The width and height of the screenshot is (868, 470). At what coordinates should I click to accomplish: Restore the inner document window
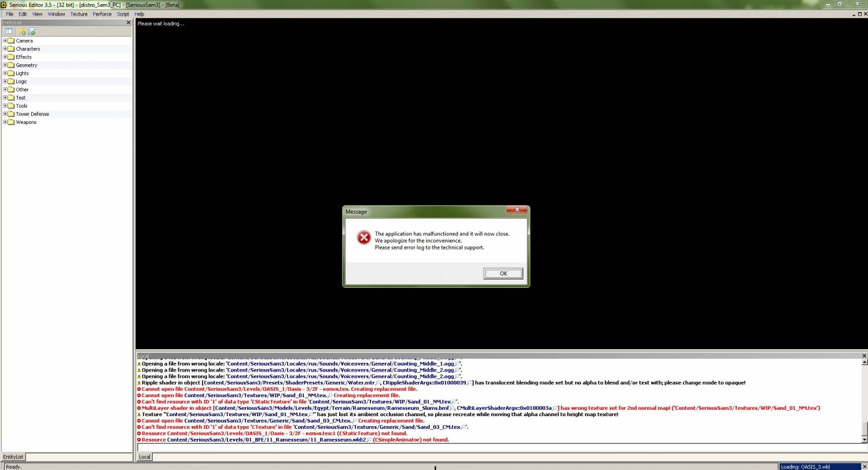pos(859,14)
